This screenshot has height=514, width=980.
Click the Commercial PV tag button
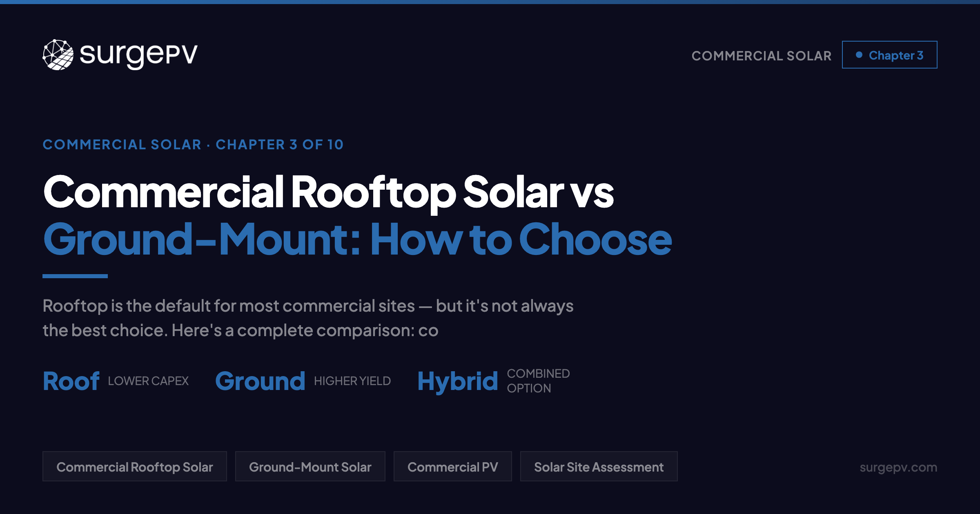(x=453, y=466)
